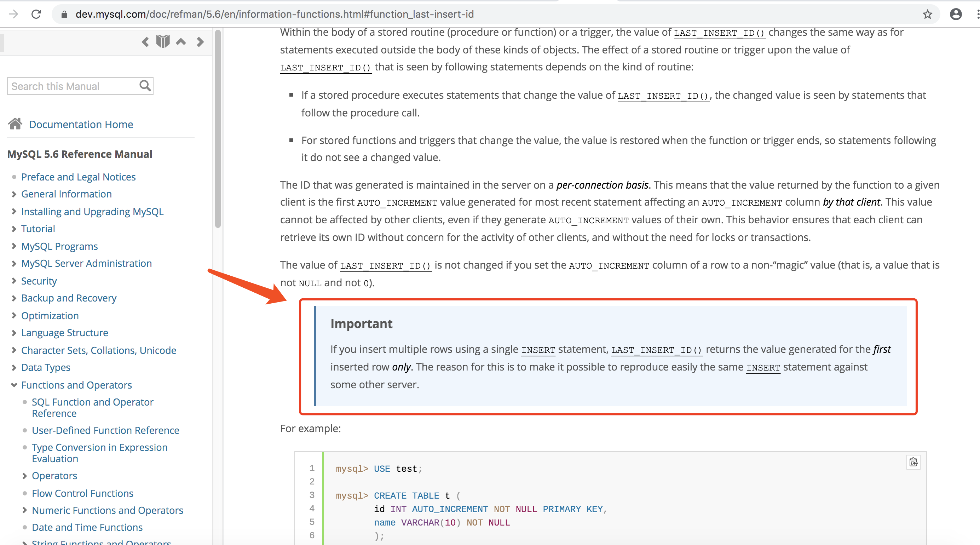The image size is (980, 545).
Task: Click the manual search magnifier icon
Action: point(145,86)
